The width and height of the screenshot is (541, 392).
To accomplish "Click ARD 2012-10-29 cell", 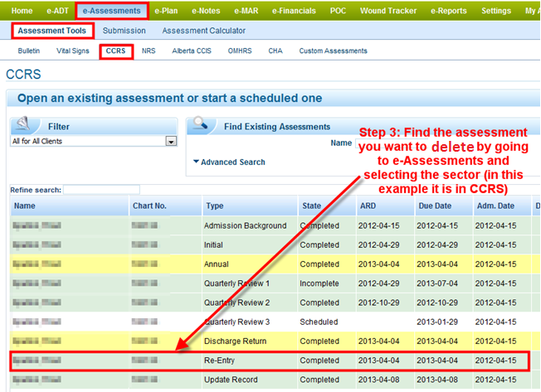I will click(x=379, y=302).
